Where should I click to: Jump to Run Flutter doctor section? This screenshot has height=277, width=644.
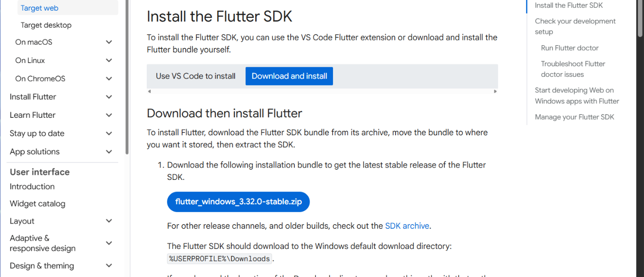point(570,48)
